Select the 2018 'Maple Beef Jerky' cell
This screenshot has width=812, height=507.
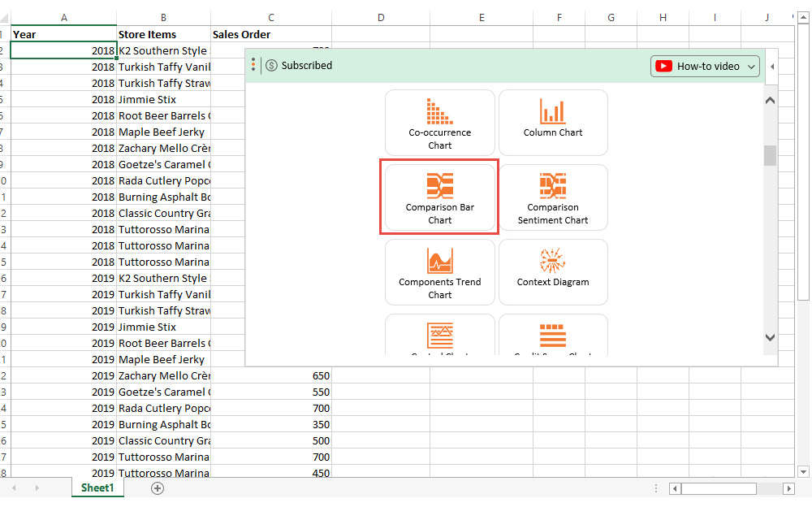164,132
